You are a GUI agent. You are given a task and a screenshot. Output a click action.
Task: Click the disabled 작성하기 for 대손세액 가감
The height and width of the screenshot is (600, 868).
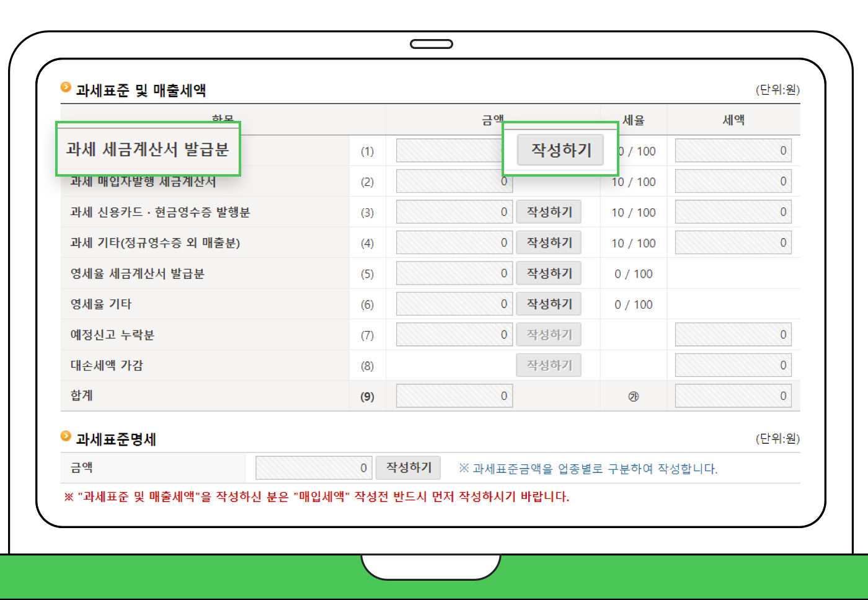[549, 364]
